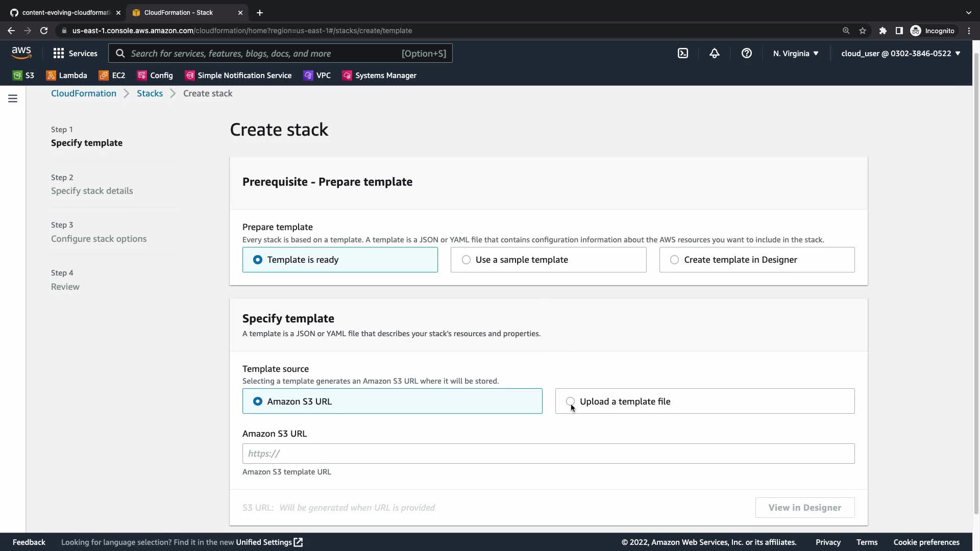This screenshot has width=980, height=551.
Task: Expand the cloud_user account dropdown
Action: 900,53
